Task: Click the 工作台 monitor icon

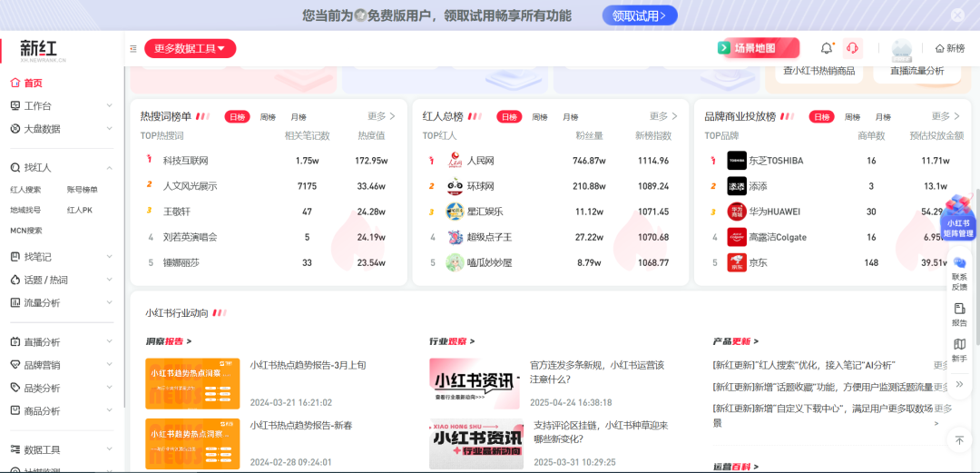Action: tap(15, 105)
